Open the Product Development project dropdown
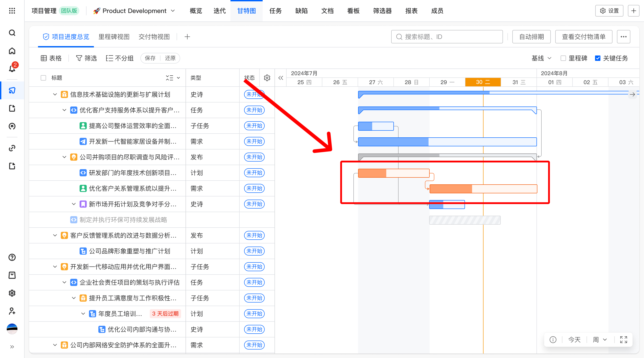Image resolution: width=644 pixels, height=358 pixels. click(x=134, y=11)
